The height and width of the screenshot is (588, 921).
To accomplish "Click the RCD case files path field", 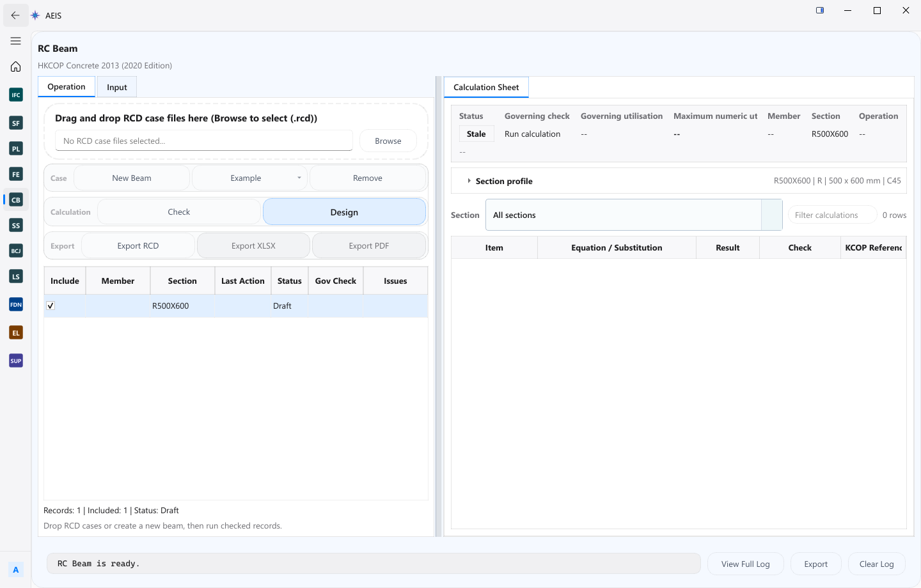I will pos(204,141).
